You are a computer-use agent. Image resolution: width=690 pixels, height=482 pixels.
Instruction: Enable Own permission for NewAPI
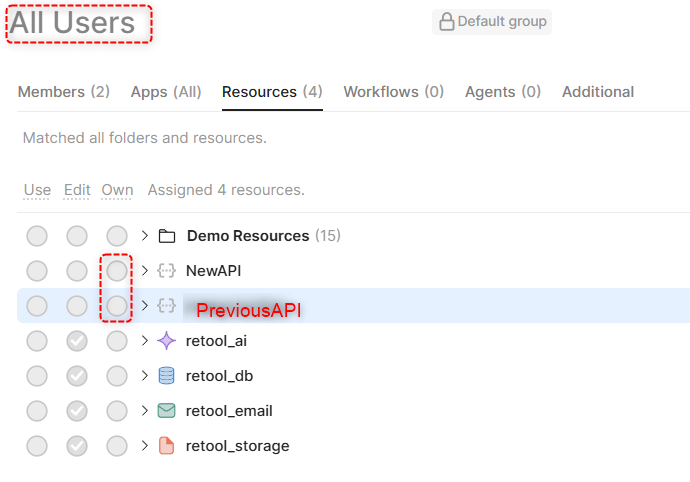tap(117, 271)
